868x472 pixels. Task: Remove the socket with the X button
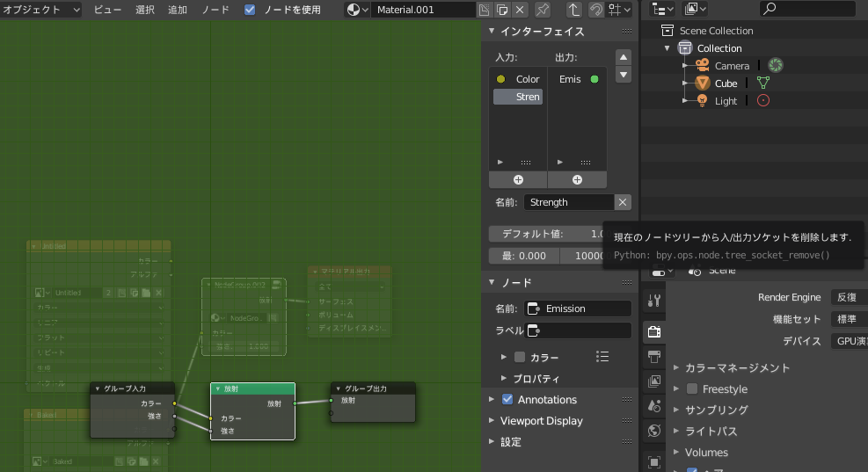(x=623, y=202)
